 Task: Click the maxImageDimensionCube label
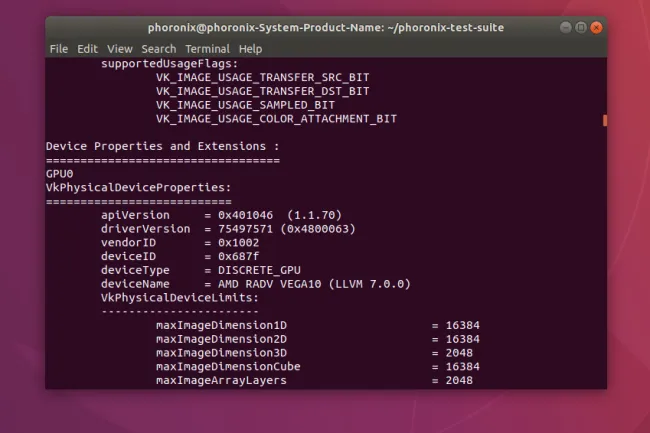(x=228, y=366)
